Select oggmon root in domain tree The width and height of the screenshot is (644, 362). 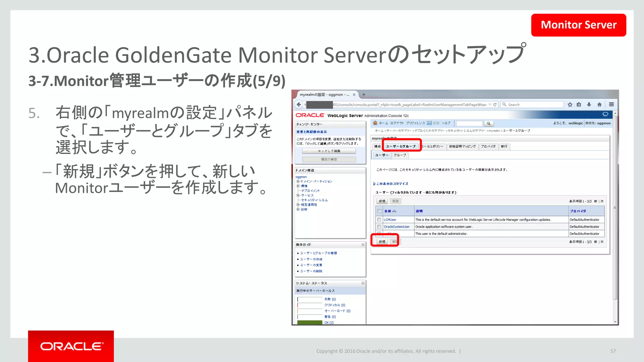click(x=301, y=177)
